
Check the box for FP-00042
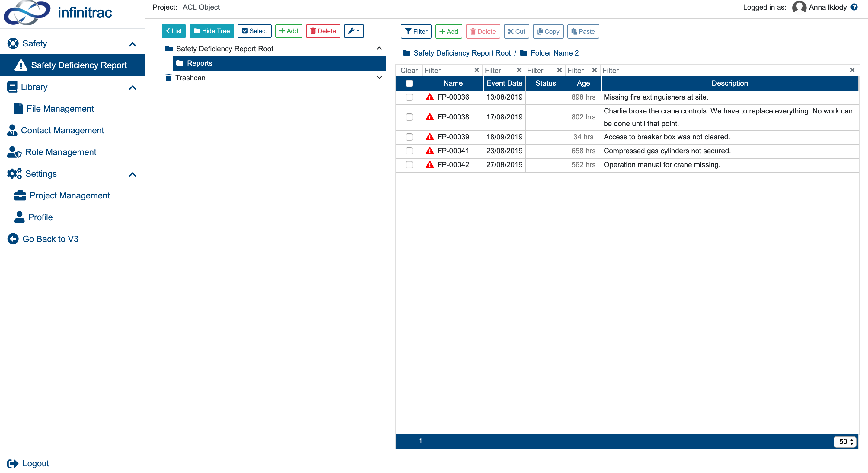(x=409, y=164)
